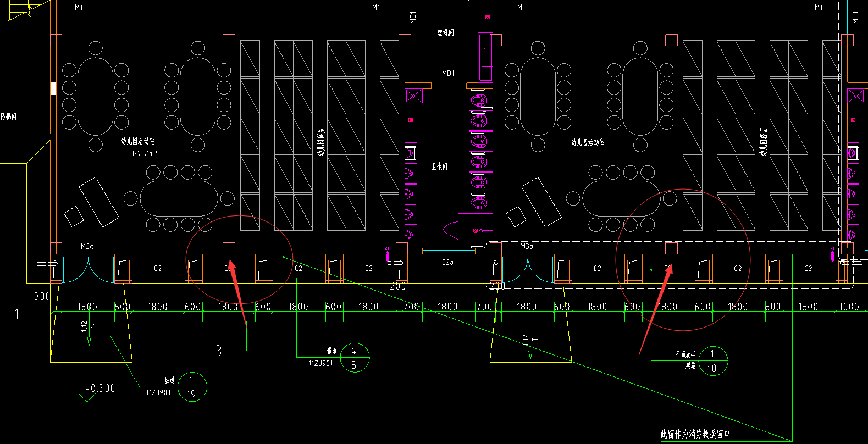Click the horizontal 'MD1' label below 盥洗间
Screen dimensions: 868x444
point(448,73)
